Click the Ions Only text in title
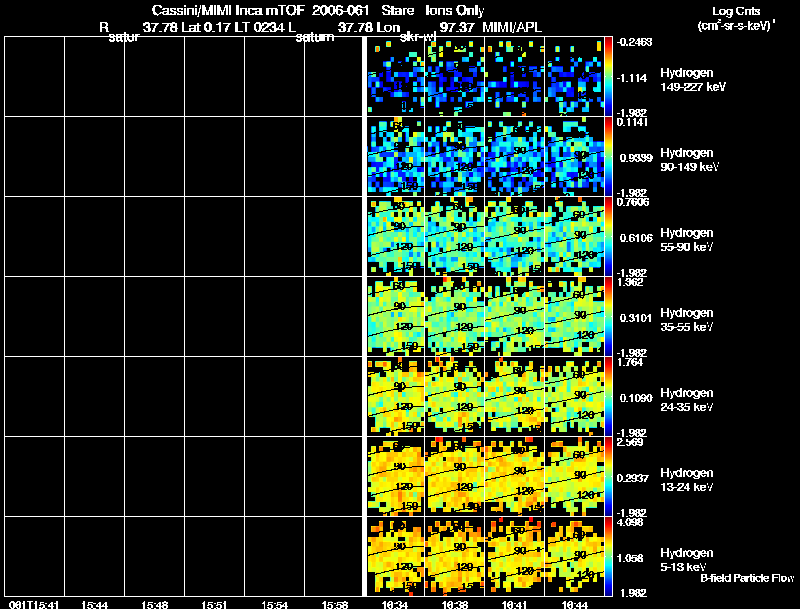 pos(455,10)
